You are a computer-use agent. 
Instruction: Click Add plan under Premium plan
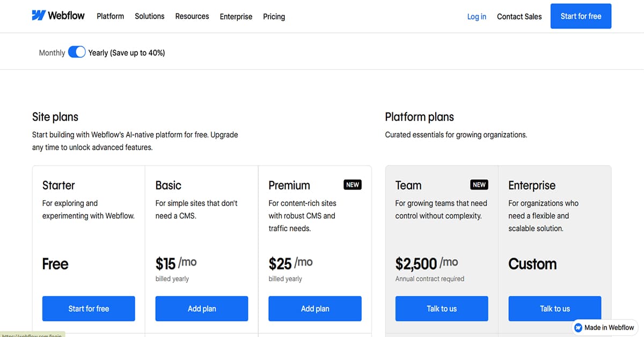pos(315,309)
